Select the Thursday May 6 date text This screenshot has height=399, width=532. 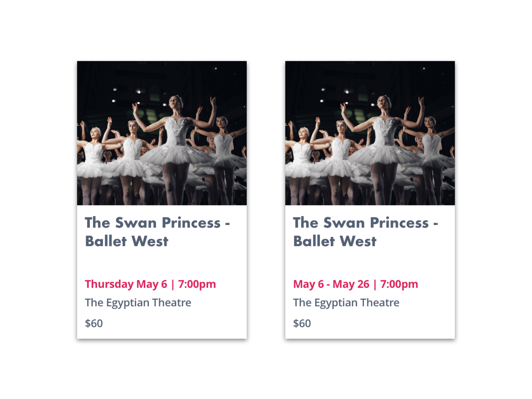pos(126,284)
